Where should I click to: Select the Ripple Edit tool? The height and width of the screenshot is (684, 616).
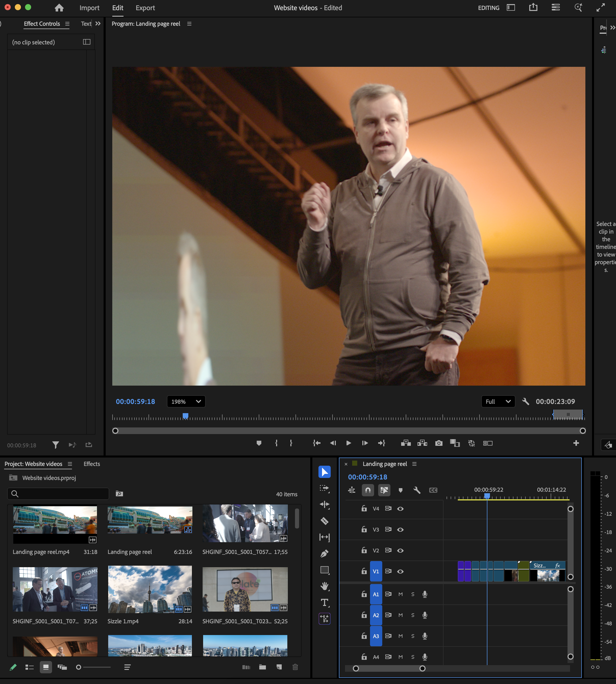324,504
